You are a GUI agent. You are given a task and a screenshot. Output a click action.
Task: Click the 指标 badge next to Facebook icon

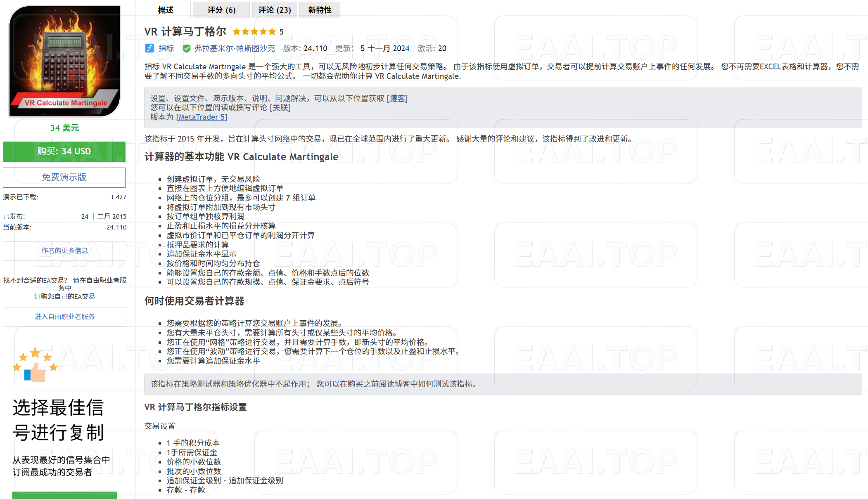pyautogui.click(x=165, y=48)
